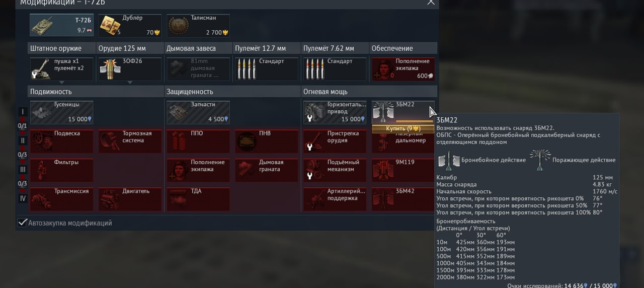Image resolution: width=644 pixels, height=288 pixels.
Task: Click the 3БМ22 research progress bar
Action: [414, 121]
